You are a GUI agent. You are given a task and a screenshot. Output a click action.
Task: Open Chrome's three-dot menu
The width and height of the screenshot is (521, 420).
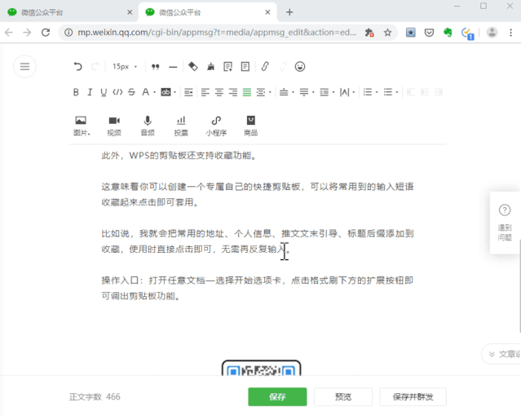510,33
